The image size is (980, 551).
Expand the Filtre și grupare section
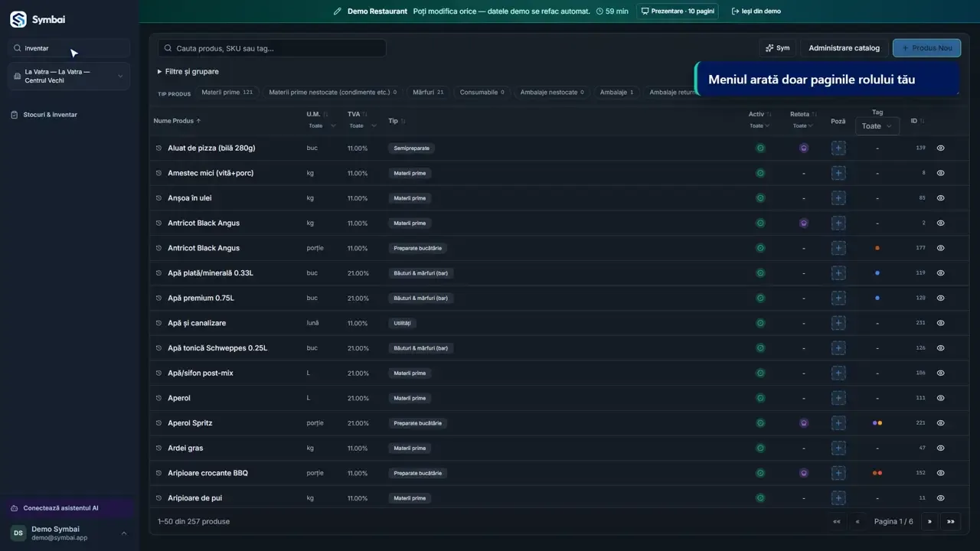188,71
